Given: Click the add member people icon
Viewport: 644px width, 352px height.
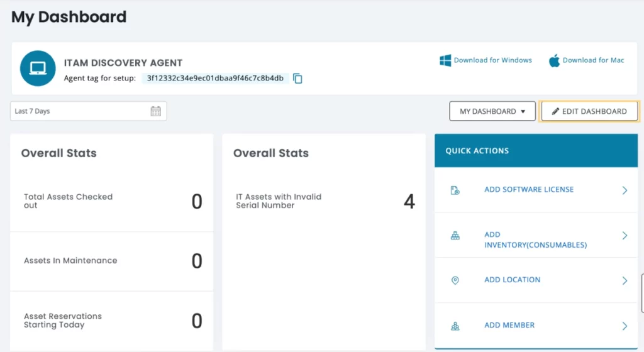Looking at the screenshot, I should [x=455, y=326].
